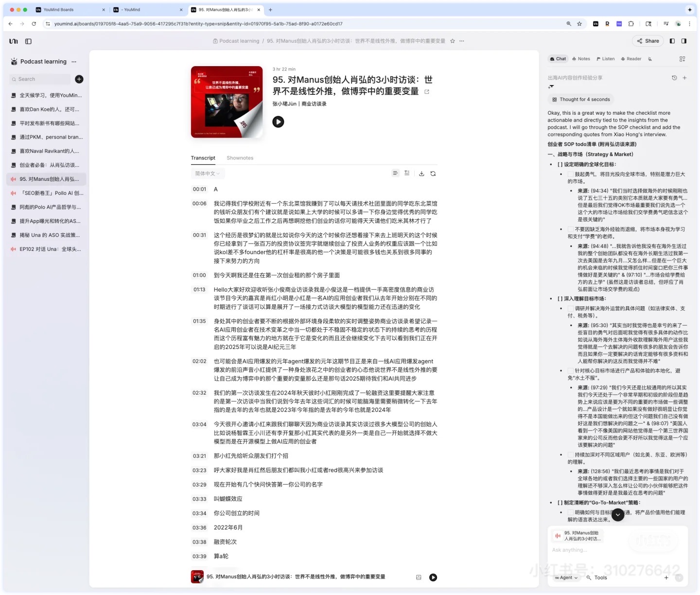Expand the 'Thought for 4 seconds' section
The width and height of the screenshot is (700, 595).
581,99
